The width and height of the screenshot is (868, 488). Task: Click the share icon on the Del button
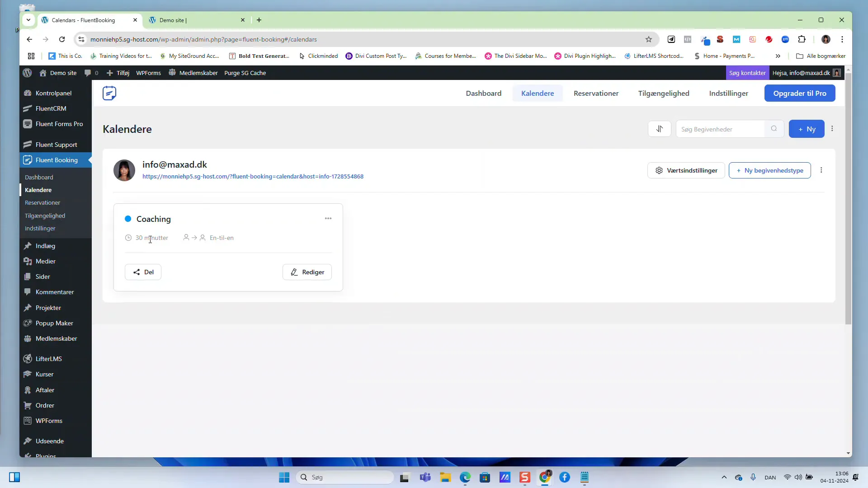tap(136, 272)
